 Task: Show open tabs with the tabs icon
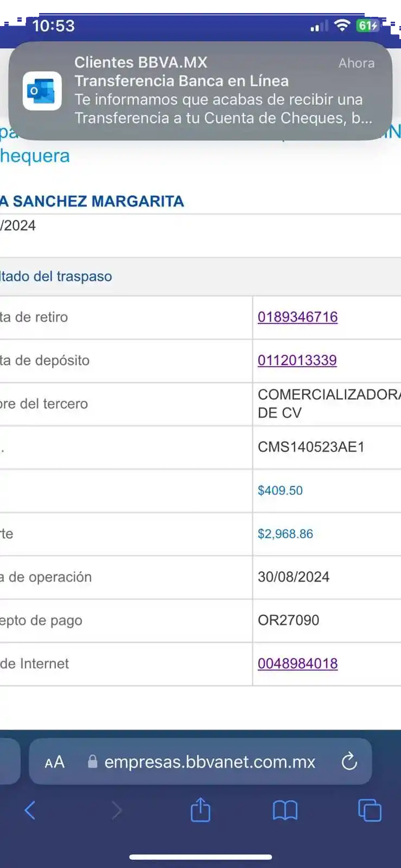tap(370, 810)
